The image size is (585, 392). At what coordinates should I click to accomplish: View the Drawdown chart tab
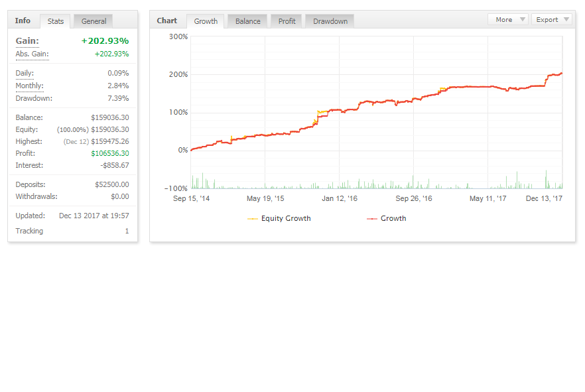point(330,21)
